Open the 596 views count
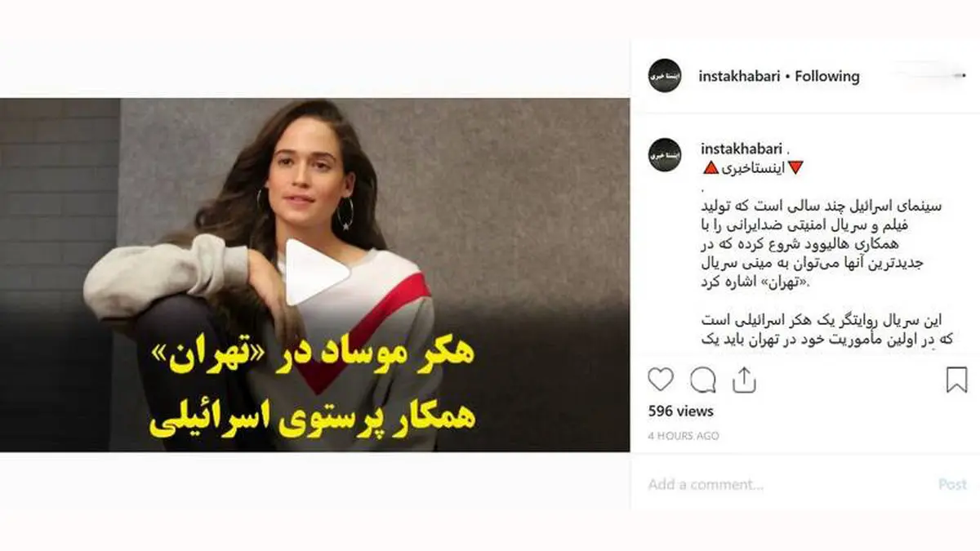This screenshot has height=551, width=980. click(x=680, y=411)
